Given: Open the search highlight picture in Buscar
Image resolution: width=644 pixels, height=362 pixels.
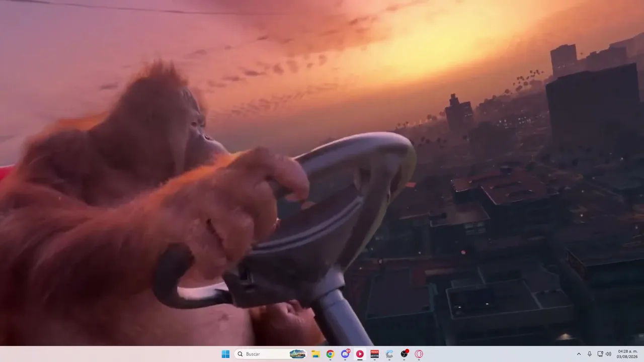Looking at the screenshot, I should 298,354.
